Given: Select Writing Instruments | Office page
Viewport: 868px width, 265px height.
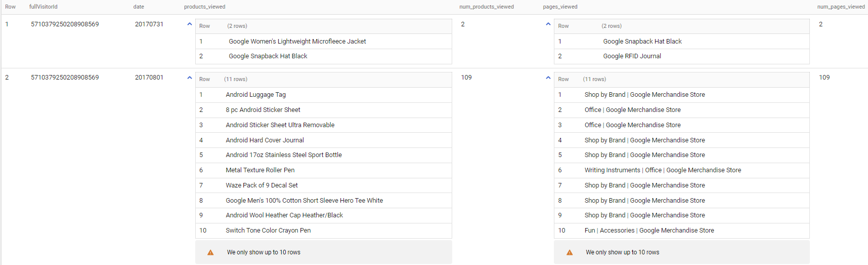Looking at the screenshot, I should click(663, 170).
